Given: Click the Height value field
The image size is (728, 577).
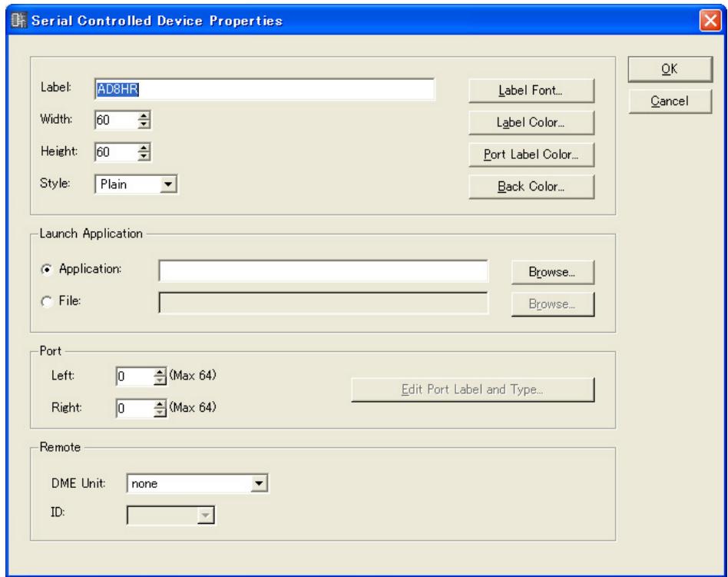Looking at the screenshot, I should pyautogui.click(x=116, y=152).
